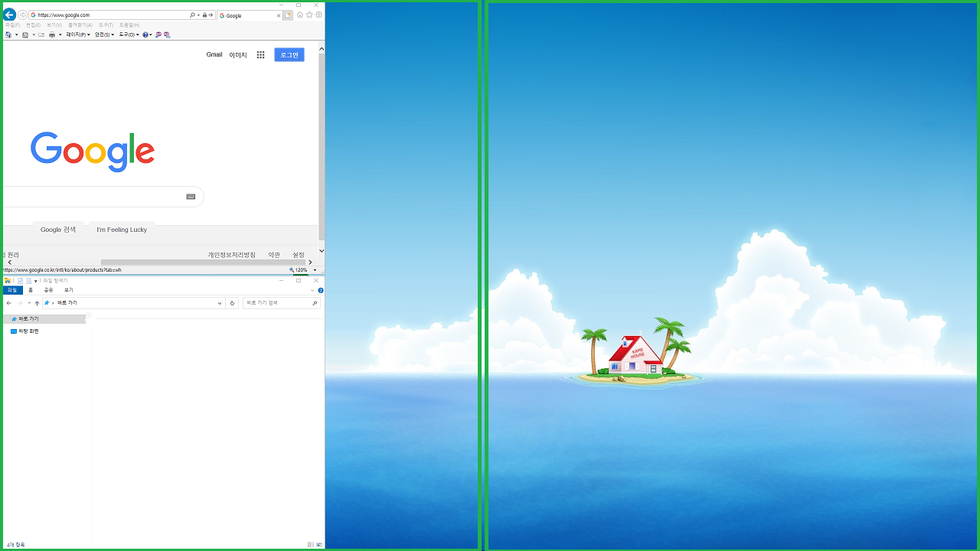Click new folder icon in Explorer quick access toolbar
980x551 pixels.
pyautogui.click(x=28, y=281)
